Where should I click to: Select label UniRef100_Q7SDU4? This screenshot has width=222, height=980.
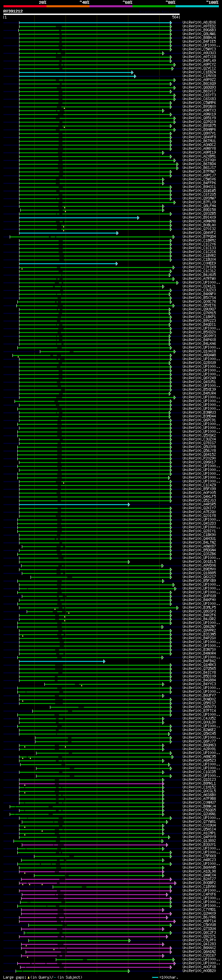pos(199,929)
